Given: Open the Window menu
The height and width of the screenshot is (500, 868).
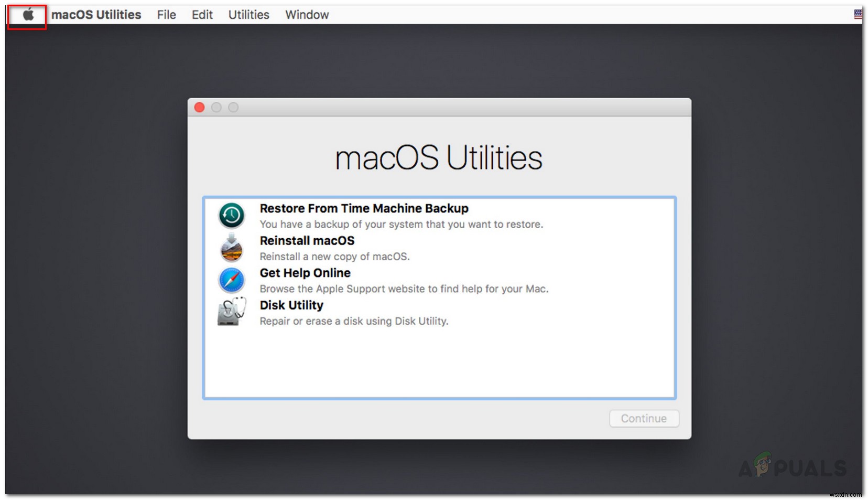Looking at the screenshot, I should [x=307, y=14].
